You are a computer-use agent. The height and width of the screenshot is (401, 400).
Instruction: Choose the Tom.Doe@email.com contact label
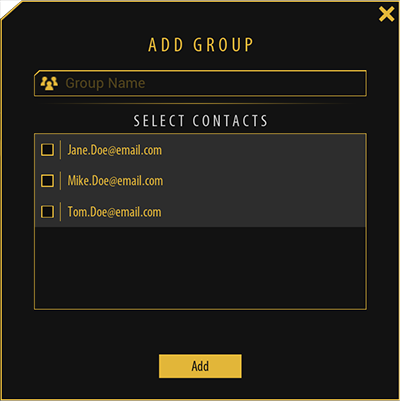click(x=114, y=212)
